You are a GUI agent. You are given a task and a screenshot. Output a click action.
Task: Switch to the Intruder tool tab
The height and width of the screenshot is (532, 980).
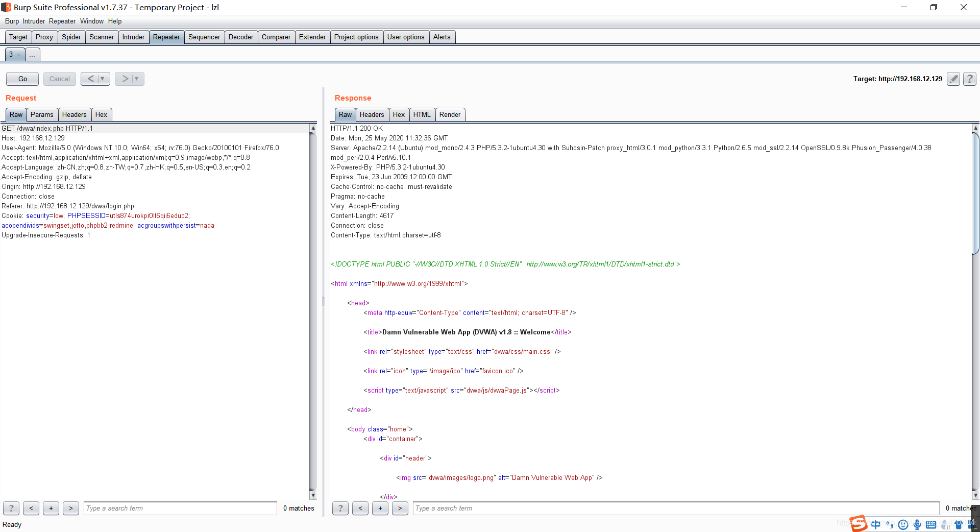coord(133,37)
